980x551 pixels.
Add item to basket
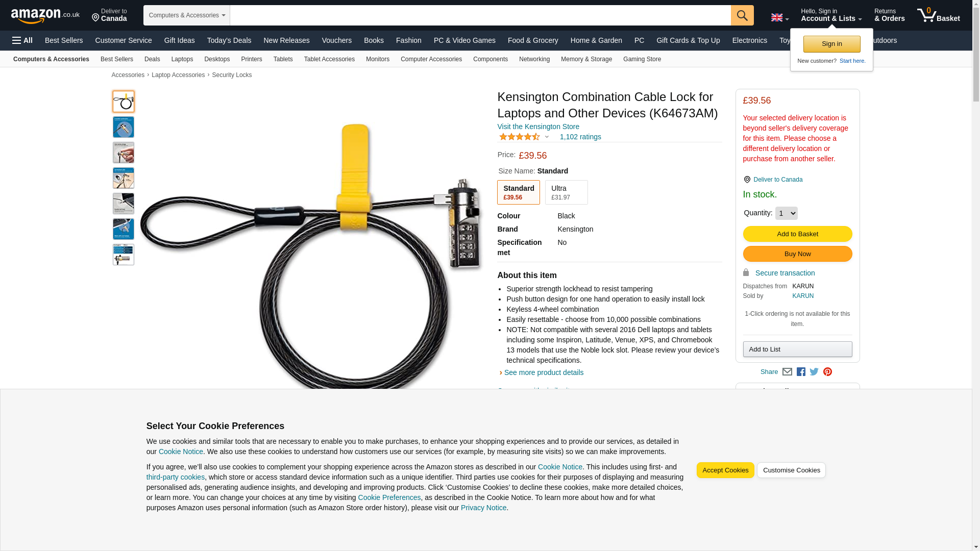(797, 234)
